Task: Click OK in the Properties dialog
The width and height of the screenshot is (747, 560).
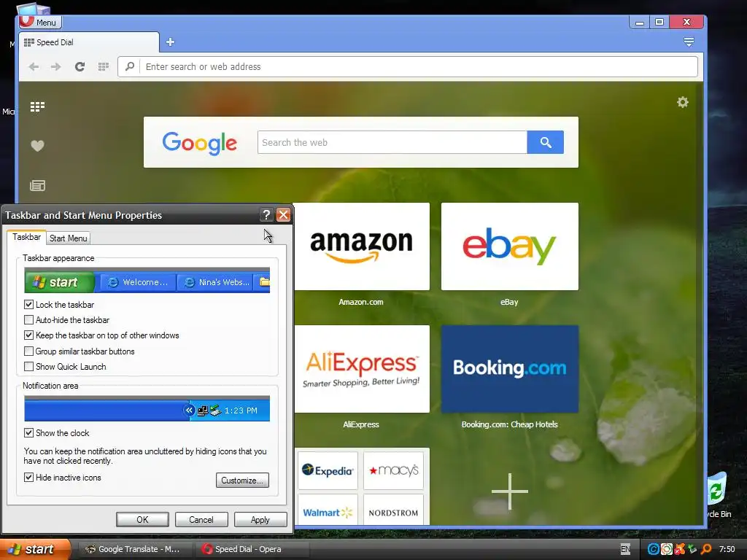Action: 142,519
